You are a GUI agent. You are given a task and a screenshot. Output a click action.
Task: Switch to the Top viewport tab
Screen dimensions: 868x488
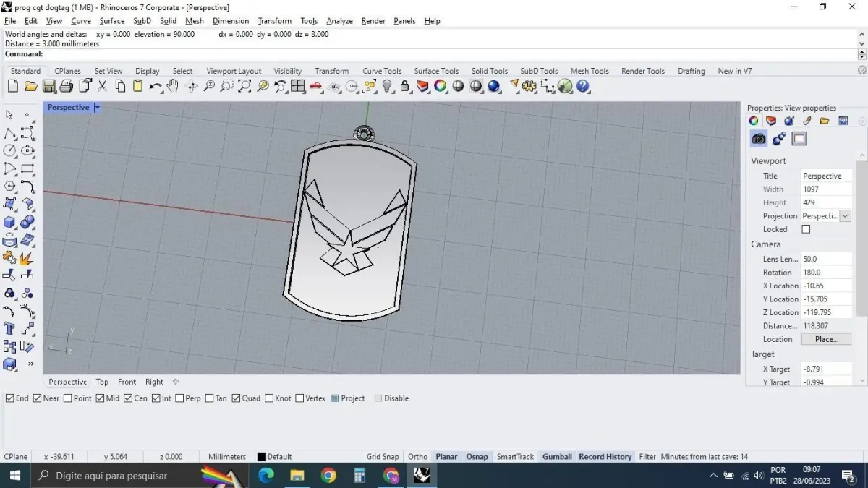[x=102, y=382]
